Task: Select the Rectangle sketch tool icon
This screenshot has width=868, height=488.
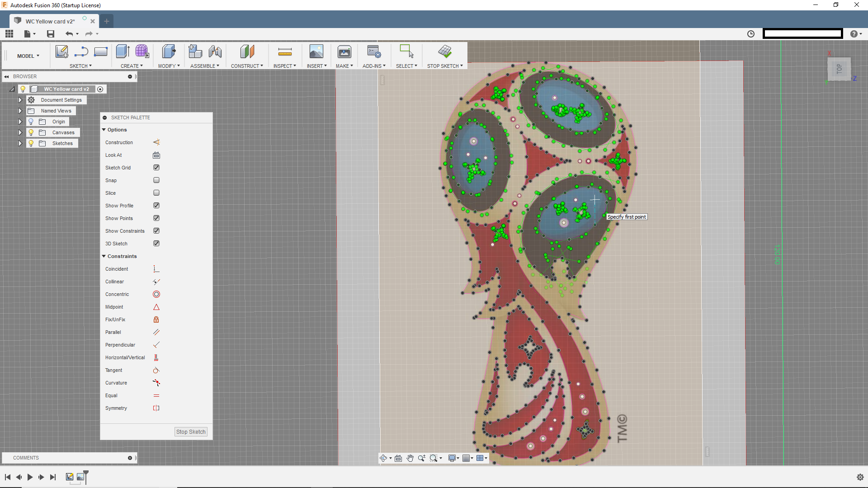Action: (x=100, y=52)
